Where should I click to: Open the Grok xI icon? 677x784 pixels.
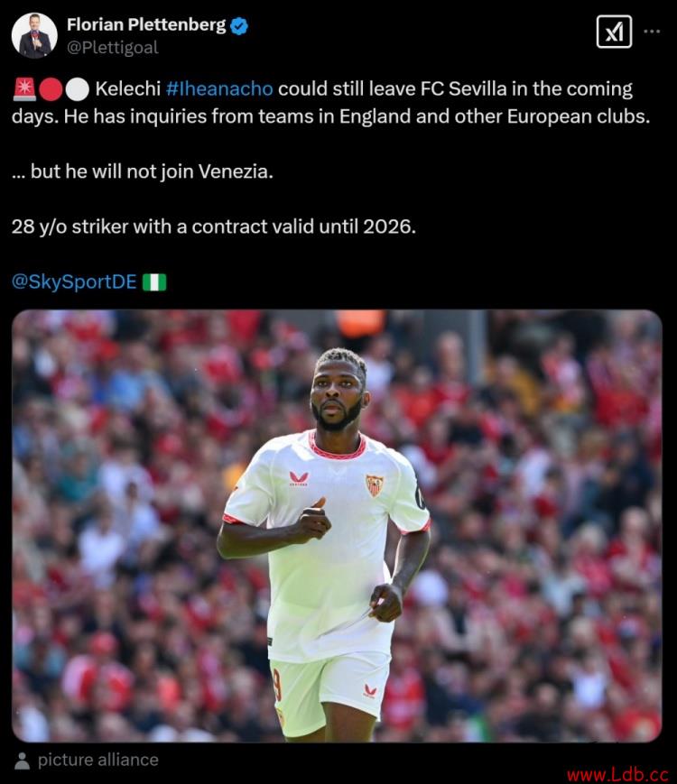tap(614, 32)
